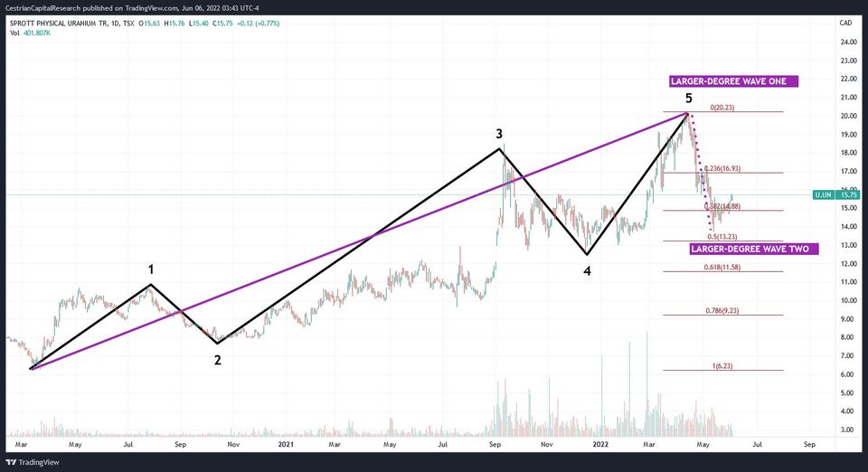The image size is (868, 472).
Task: Click the Fibonacci level 0(20.23) label
Action: [722, 108]
